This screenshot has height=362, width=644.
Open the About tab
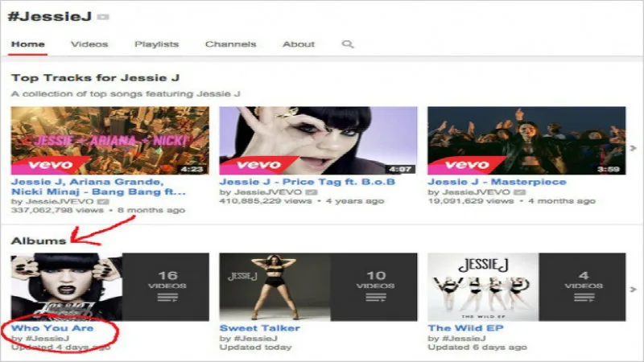click(x=299, y=44)
